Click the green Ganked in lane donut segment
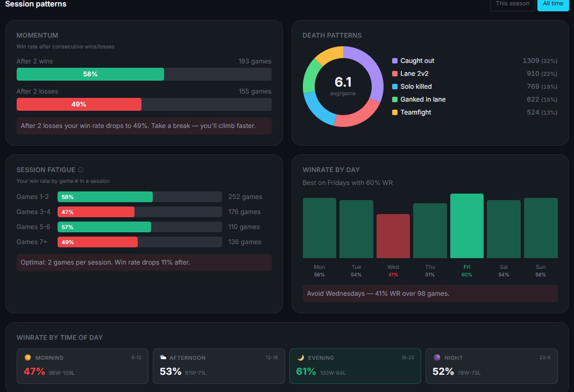The height and width of the screenshot is (392, 574). pos(310,75)
